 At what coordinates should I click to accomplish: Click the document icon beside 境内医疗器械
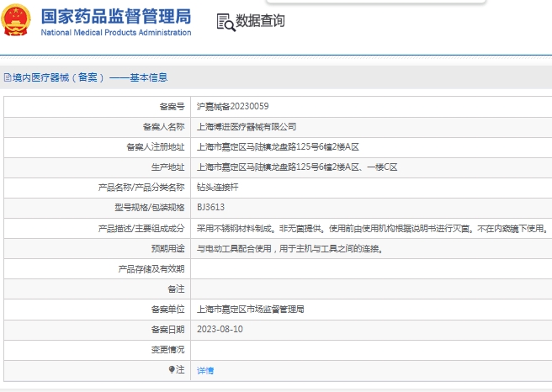[8, 77]
